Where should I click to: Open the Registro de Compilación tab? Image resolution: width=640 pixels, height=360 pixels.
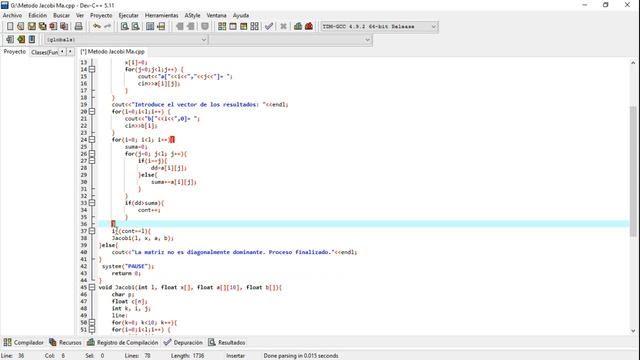(x=122, y=342)
